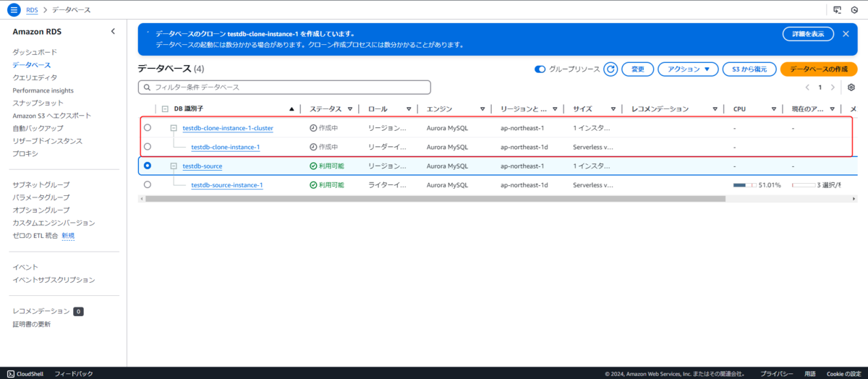Select radio for testdb-source-instance-1
Viewport: 868px width, 379px height.
click(148, 184)
